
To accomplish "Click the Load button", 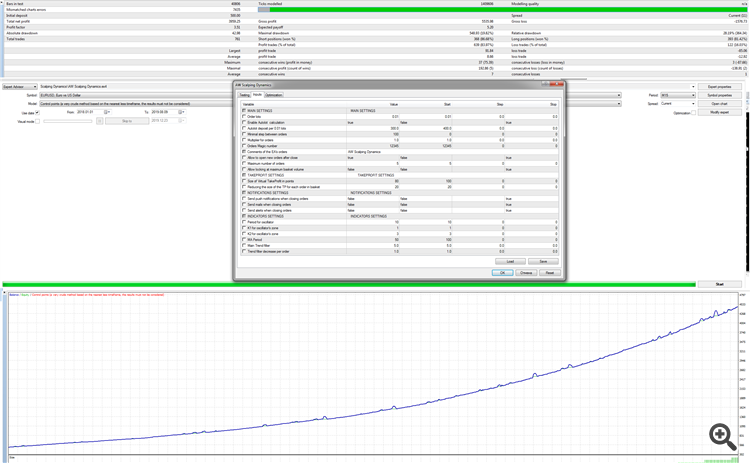I will click(510, 262).
